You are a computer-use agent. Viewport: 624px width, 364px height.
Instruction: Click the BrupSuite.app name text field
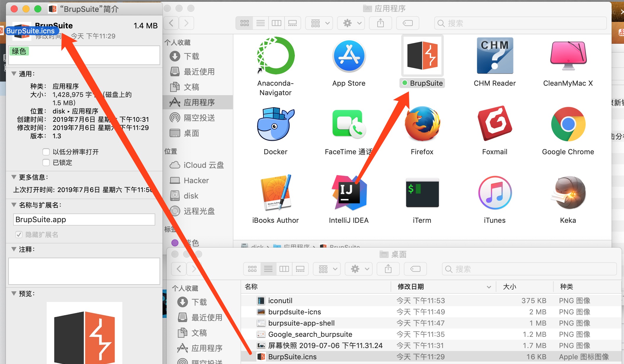pyautogui.click(x=84, y=220)
